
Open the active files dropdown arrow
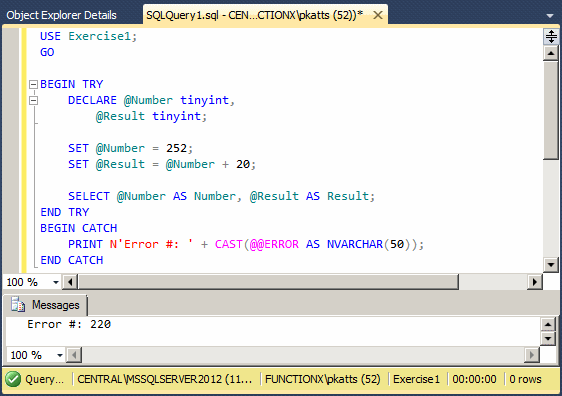pos(549,16)
